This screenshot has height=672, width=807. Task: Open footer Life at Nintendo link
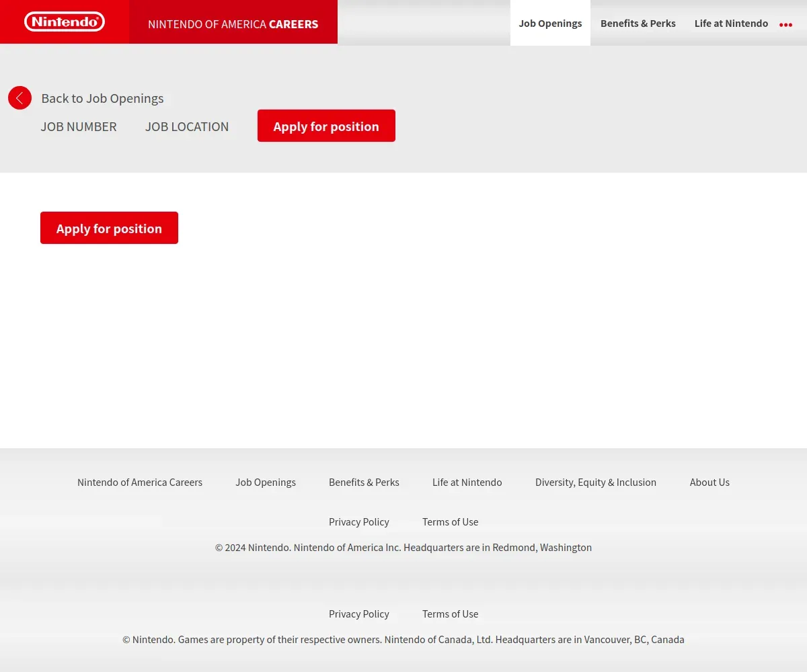pyautogui.click(x=467, y=482)
